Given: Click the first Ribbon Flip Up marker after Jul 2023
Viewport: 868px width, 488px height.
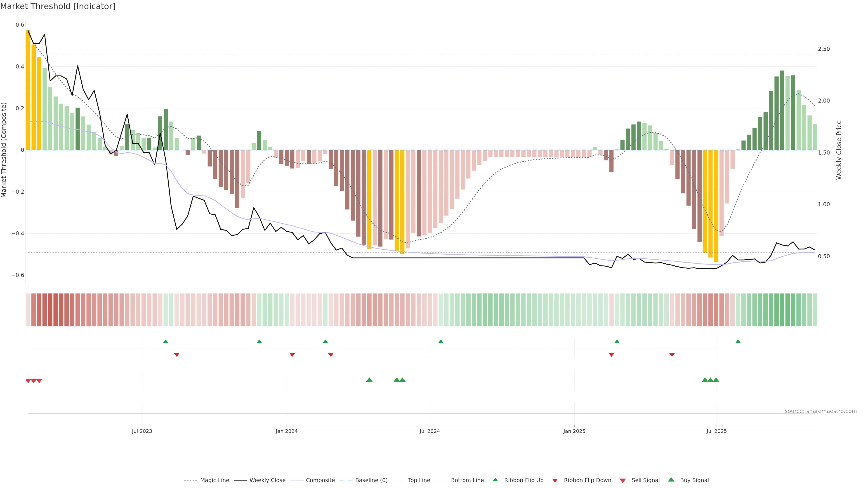Looking at the screenshot, I should [x=165, y=342].
